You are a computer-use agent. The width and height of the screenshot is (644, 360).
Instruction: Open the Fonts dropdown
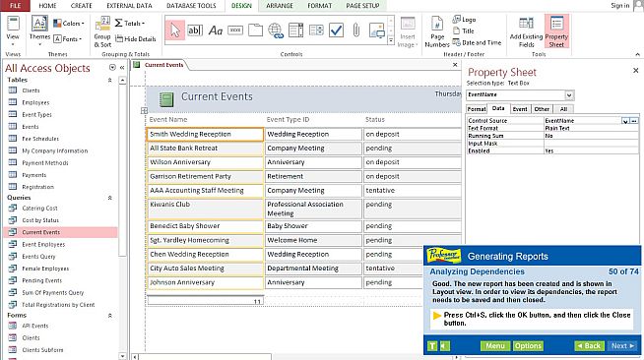(x=68, y=39)
